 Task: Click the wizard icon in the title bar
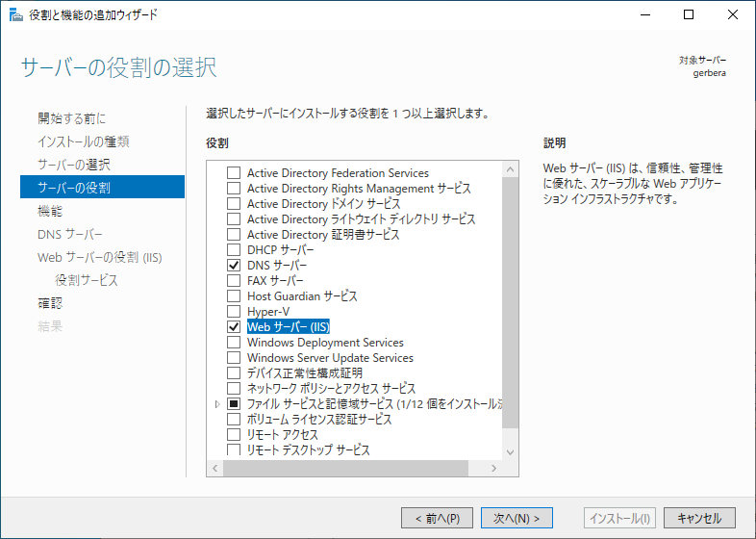tap(16, 15)
